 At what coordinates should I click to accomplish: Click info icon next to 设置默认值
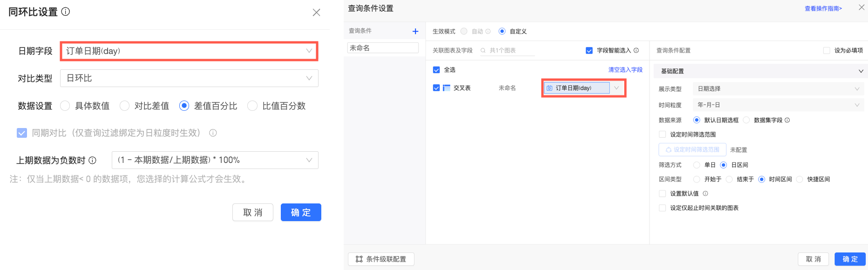[705, 194]
